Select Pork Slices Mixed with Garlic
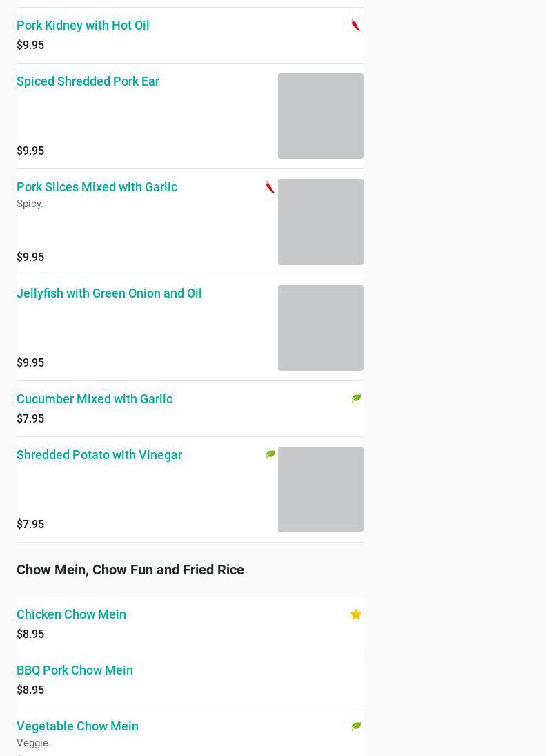The image size is (545, 756). (97, 187)
